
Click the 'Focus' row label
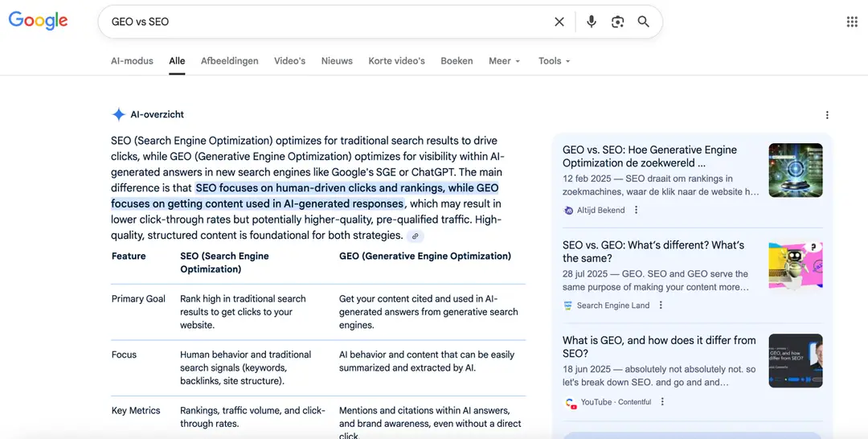pyautogui.click(x=124, y=355)
